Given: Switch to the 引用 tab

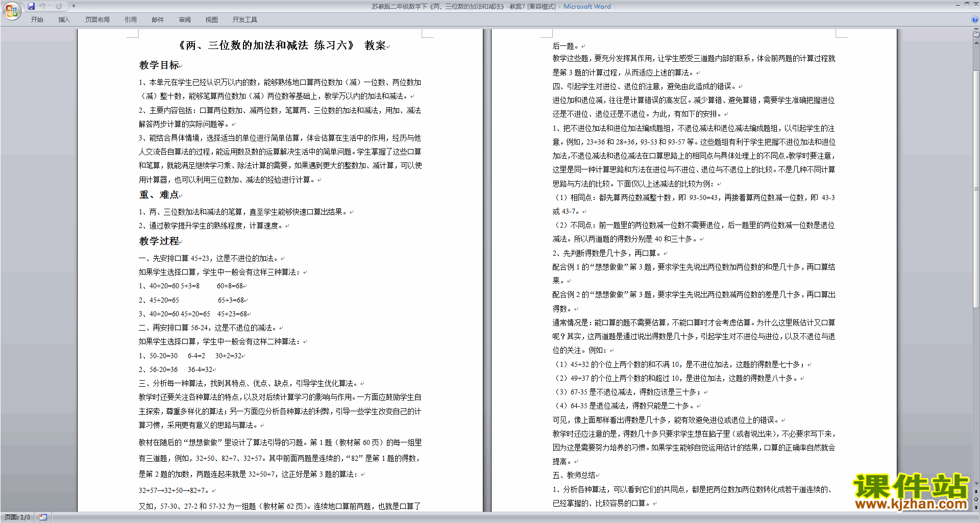Looking at the screenshot, I should coord(131,19).
